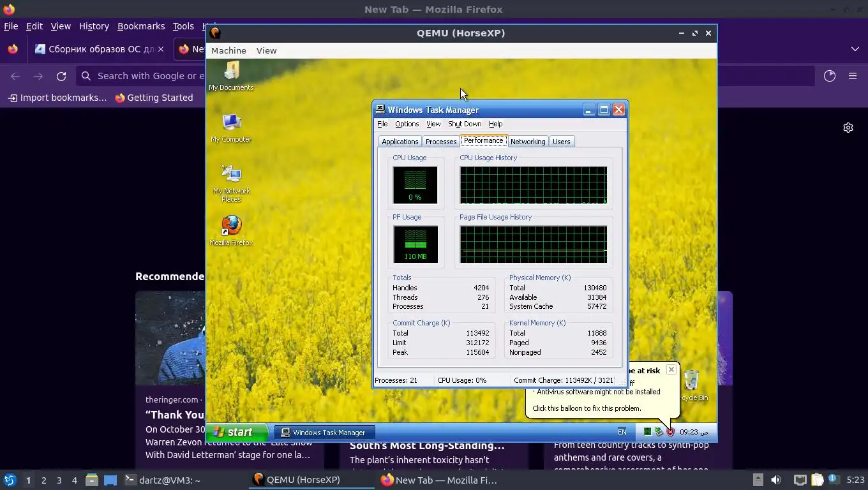Open the host system menu launcher icon

(10, 480)
